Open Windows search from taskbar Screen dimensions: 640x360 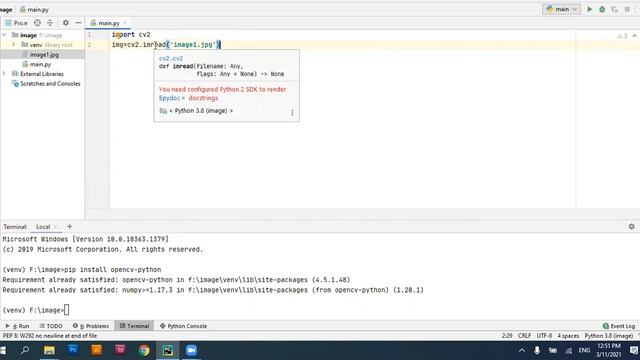pos(25,350)
